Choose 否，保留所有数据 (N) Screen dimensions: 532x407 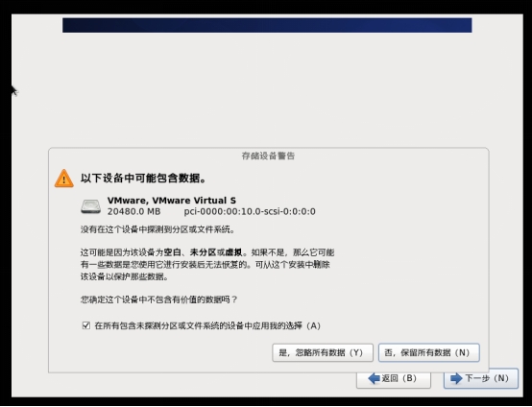click(429, 352)
